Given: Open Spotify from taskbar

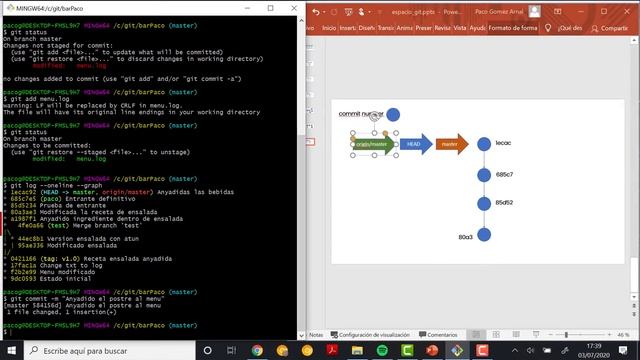Looking at the screenshot, I should [x=382, y=351].
